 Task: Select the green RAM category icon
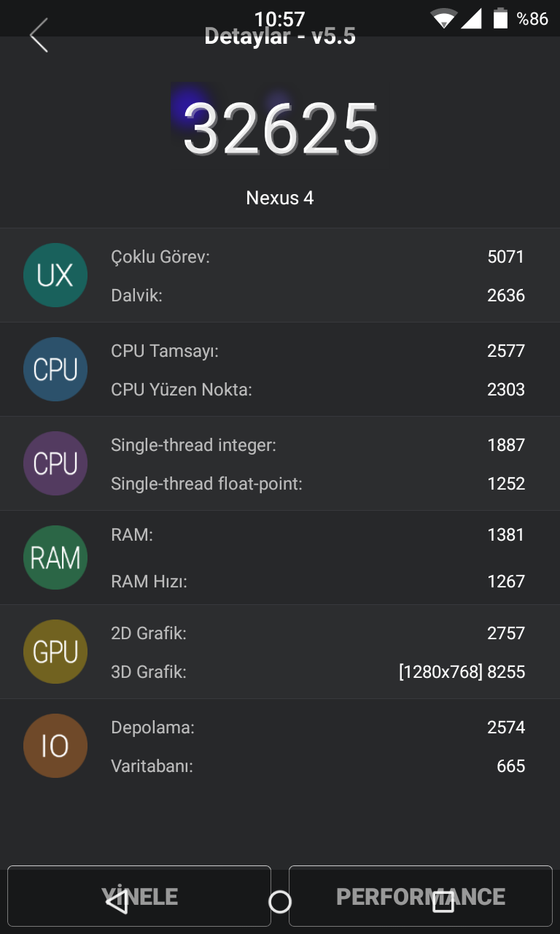(55, 557)
